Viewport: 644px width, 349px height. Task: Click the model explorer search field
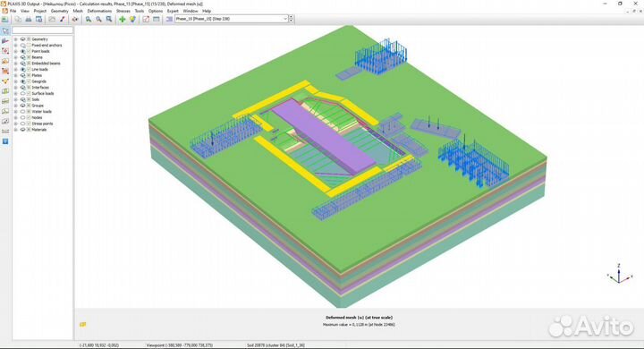coord(42,30)
